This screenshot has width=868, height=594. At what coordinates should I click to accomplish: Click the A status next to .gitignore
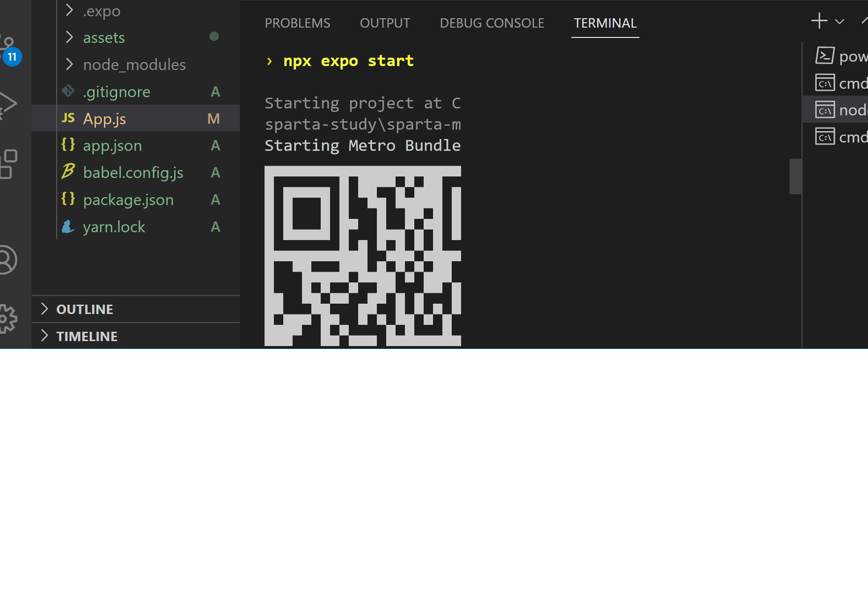pos(215,92)
